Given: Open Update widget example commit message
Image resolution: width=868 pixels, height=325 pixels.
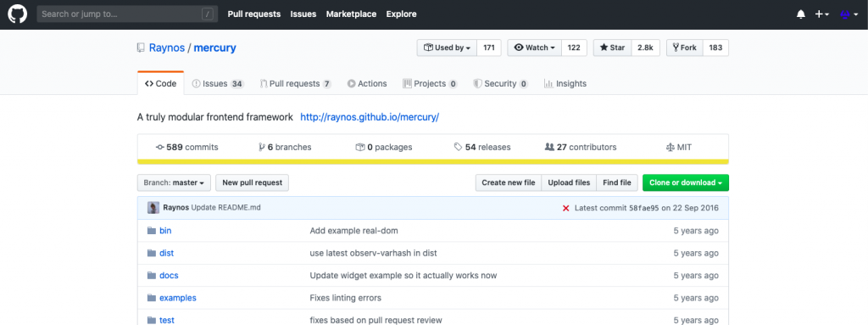Looking at the screenshot, I should tap(403, 275).
